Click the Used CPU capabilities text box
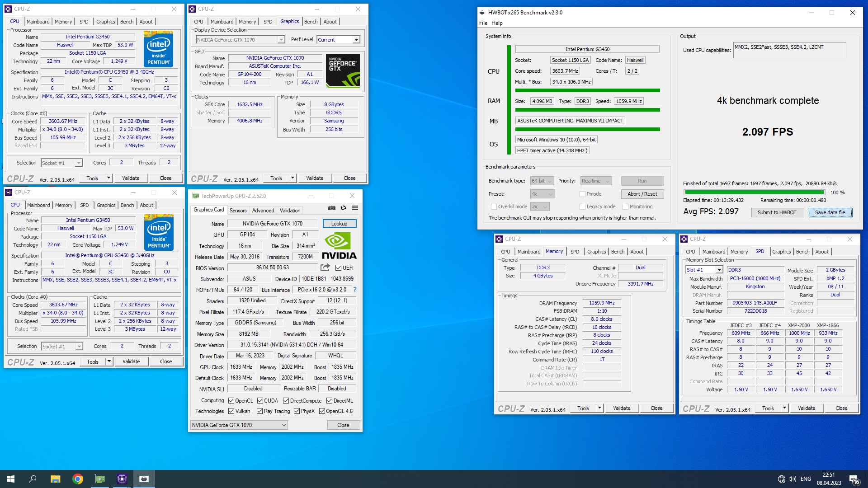 click(789, 50)
